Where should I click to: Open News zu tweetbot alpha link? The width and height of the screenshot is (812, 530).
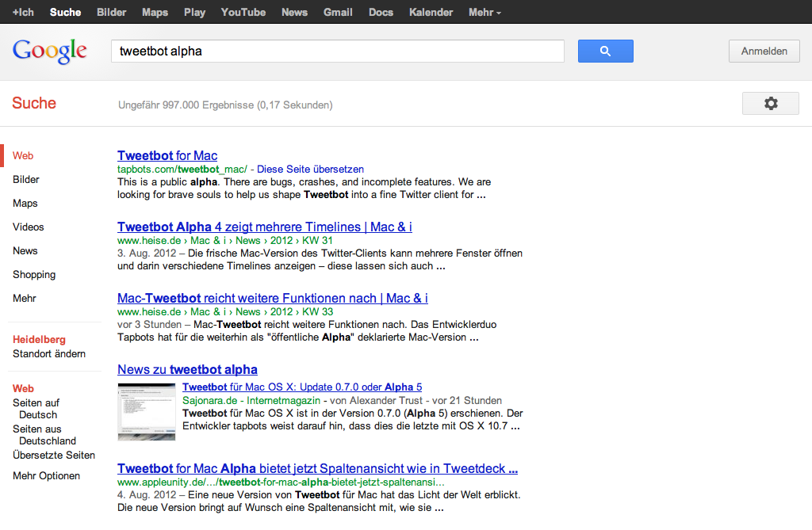[187, 369]
